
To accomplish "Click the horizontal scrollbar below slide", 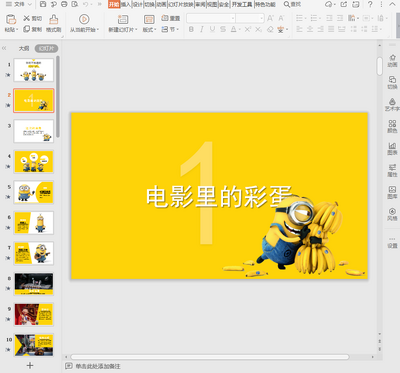I will point(210,357).
